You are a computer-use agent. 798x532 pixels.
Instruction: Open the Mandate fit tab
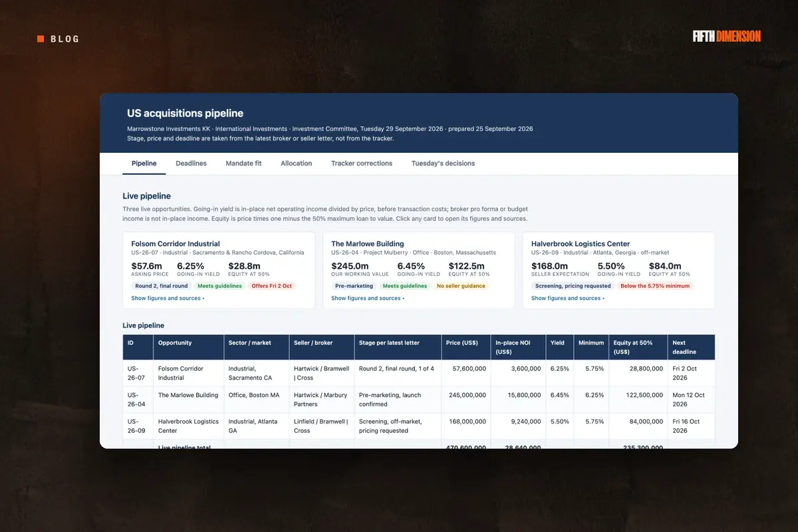pos(243,163)
